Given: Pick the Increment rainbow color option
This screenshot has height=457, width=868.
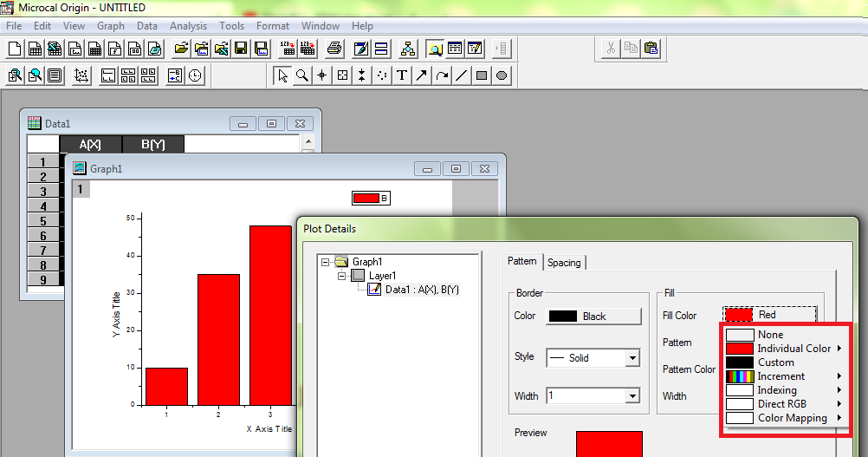Looking at the screenshot, I should point(781,376).
